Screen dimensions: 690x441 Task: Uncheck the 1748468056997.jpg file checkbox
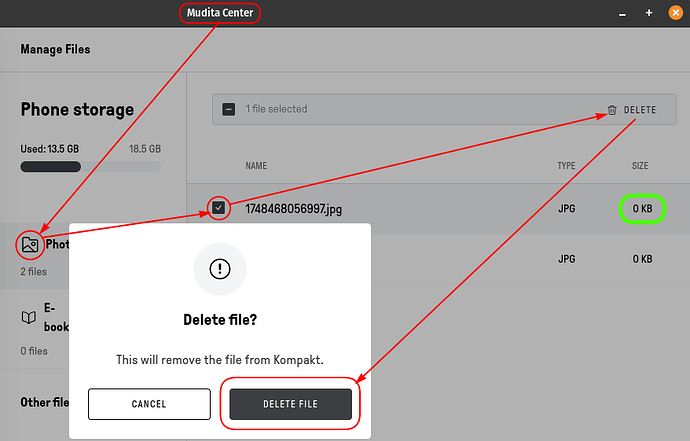[x=220, y=208]
